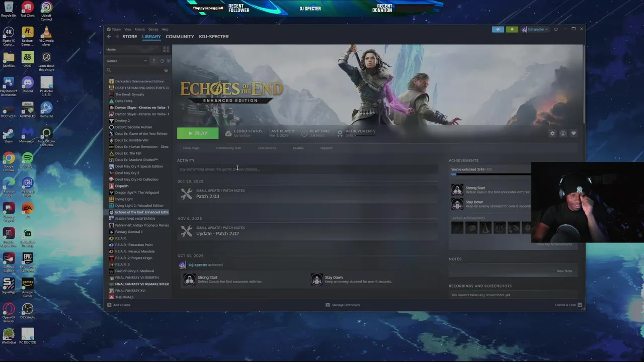Open the Patch 2.03 update note

[207, 196]
